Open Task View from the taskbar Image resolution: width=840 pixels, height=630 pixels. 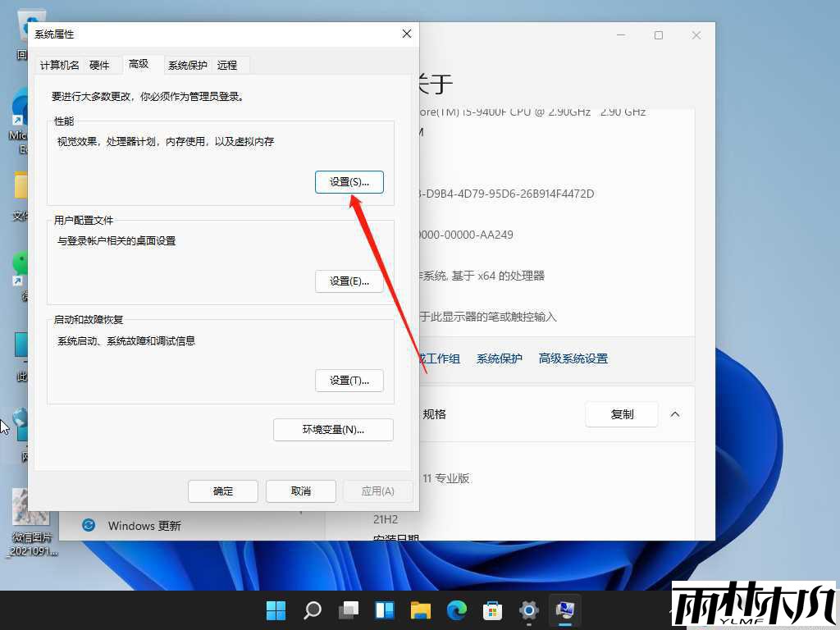[349, 610]
